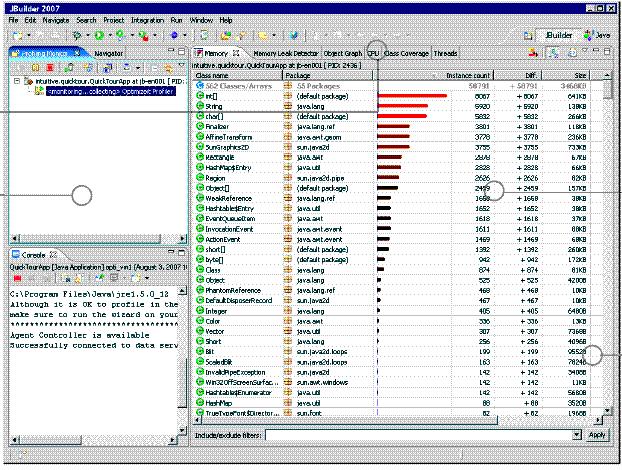This screenshot has width=622, height=470.
Task: Click the green refresh views icon in Profiling Monitor
Action: coord(69,68)
